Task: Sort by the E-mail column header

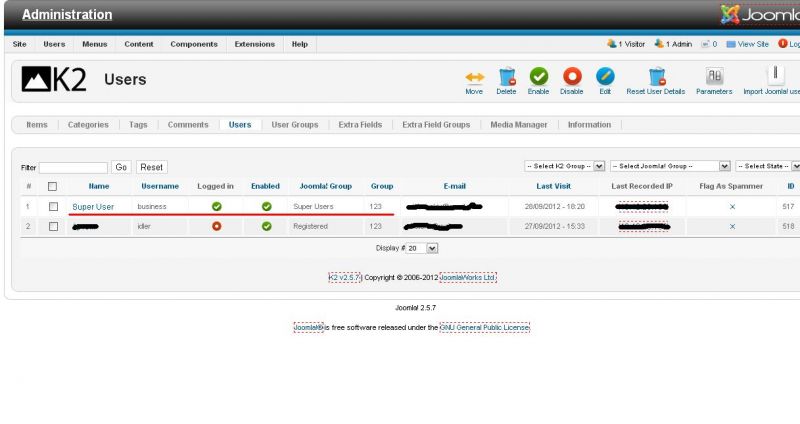Action: (455, 187)
